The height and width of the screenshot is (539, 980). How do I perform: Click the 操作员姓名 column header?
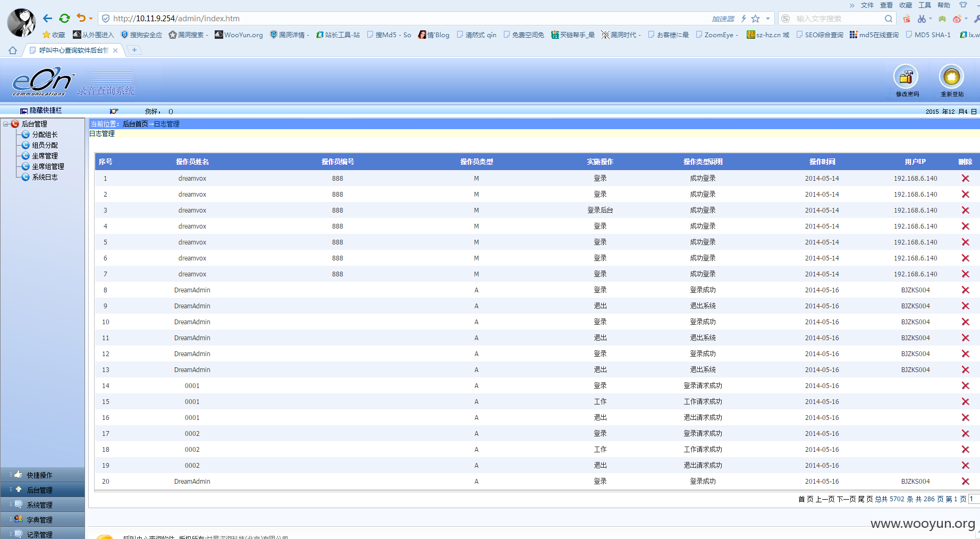pyautogui.click(x=192, y=162)
